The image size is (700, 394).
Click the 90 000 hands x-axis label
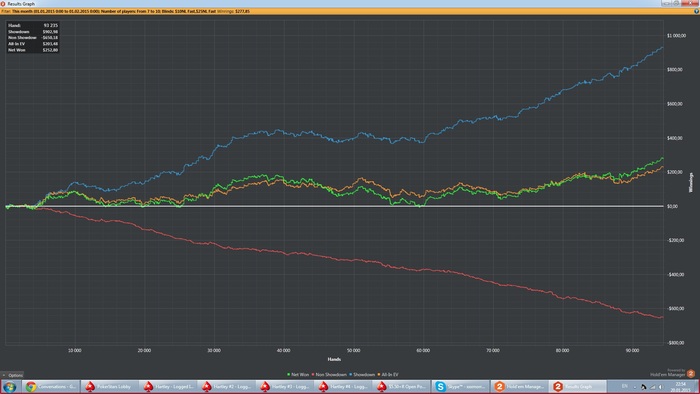(632, 351)
